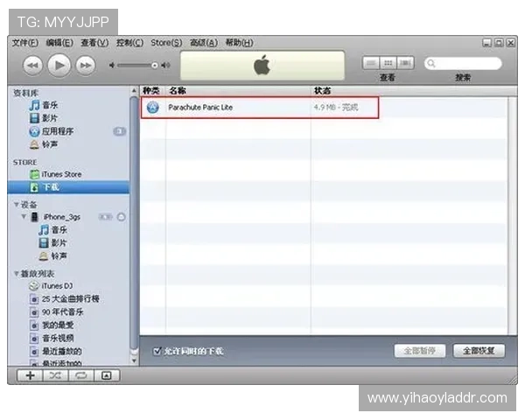Switch to the list view mode
This screenshot has width=525, height=420.
pos(370,63)
